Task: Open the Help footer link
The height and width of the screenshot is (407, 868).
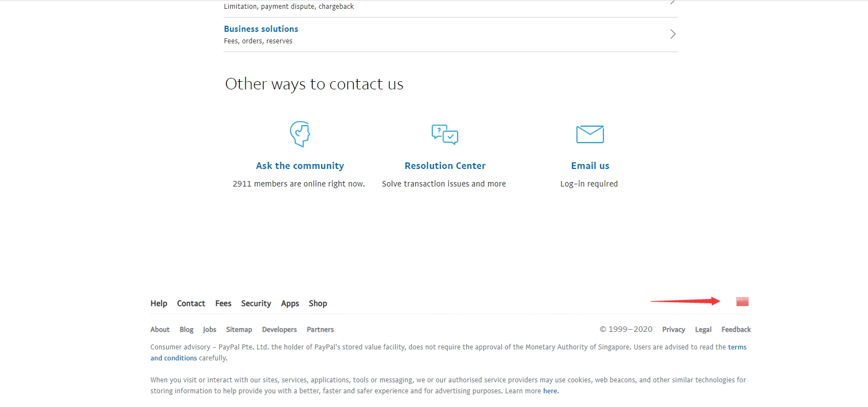Action: (x=158, y=303)
